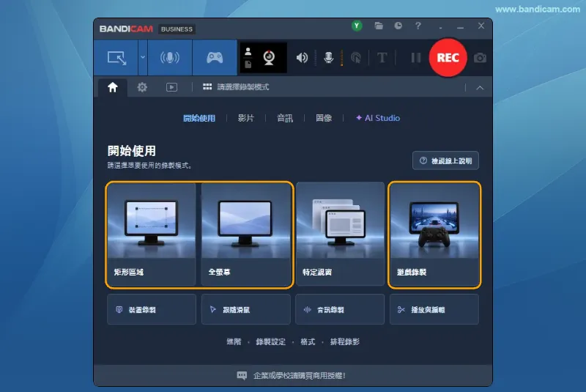Image resolution: width=586 pixels, height=392 pixels.
Task: Open the 進階 link
Action: coord(234,341)
